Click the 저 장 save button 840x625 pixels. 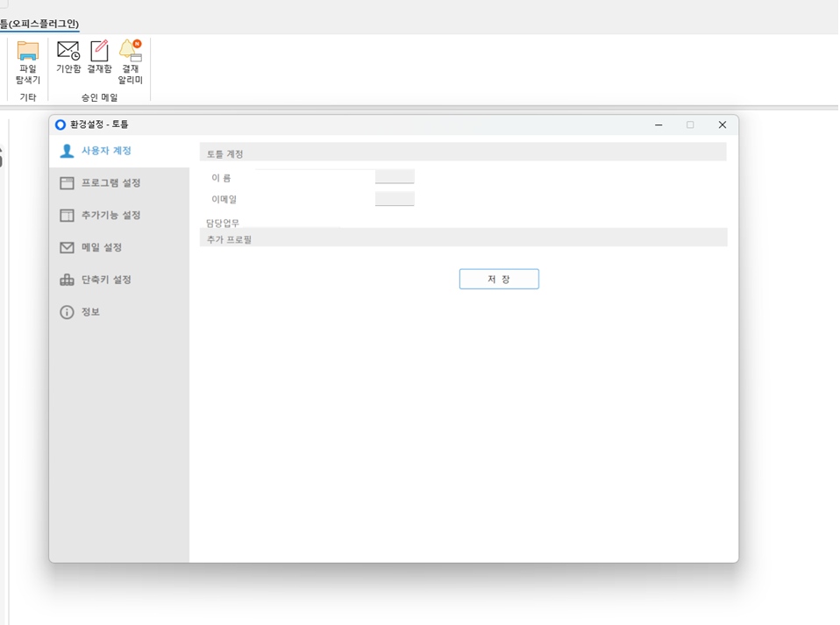coord(499,279)
